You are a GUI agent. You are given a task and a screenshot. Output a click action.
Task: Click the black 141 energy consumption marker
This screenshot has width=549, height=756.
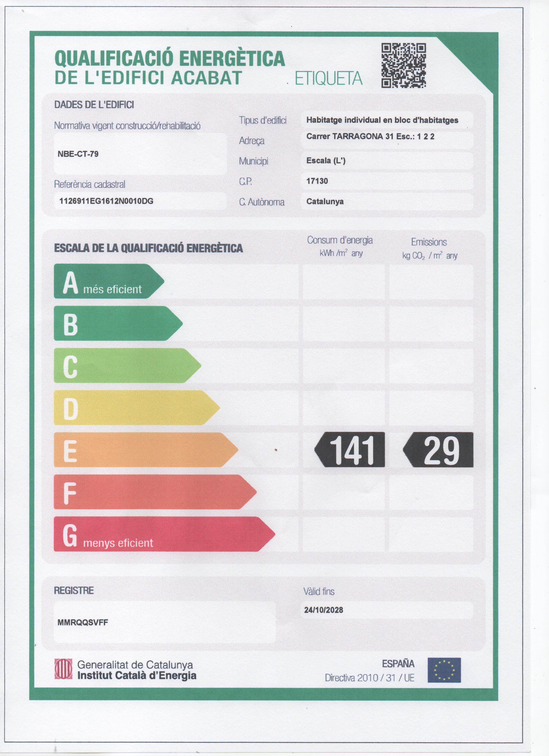350,450
